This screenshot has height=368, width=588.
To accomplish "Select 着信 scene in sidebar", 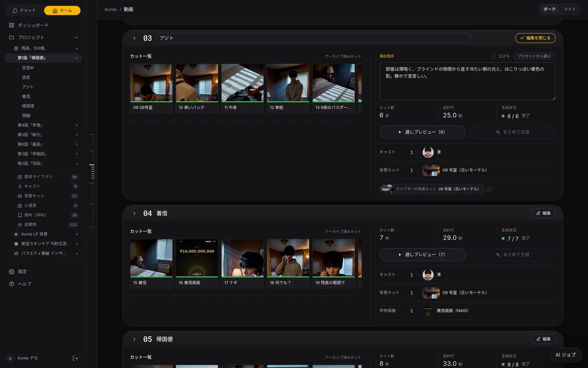I will tap(26, 96).
